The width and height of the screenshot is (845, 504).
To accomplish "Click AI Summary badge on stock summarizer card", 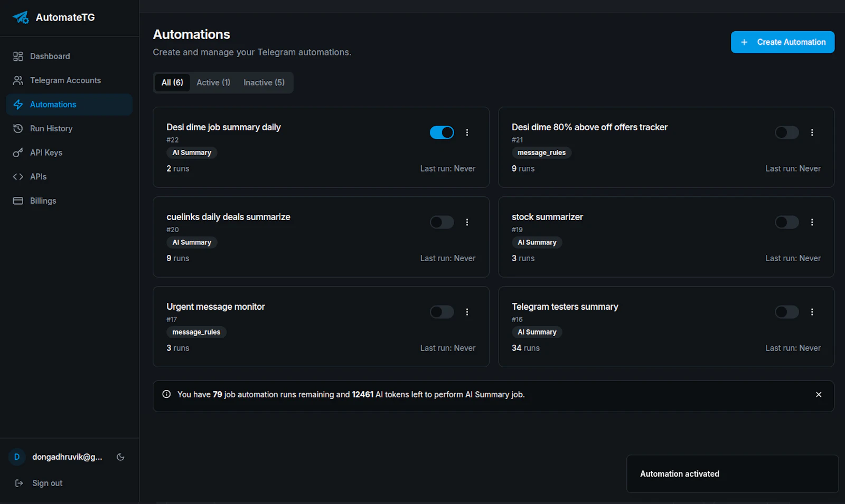I will [x=537, y=242].
